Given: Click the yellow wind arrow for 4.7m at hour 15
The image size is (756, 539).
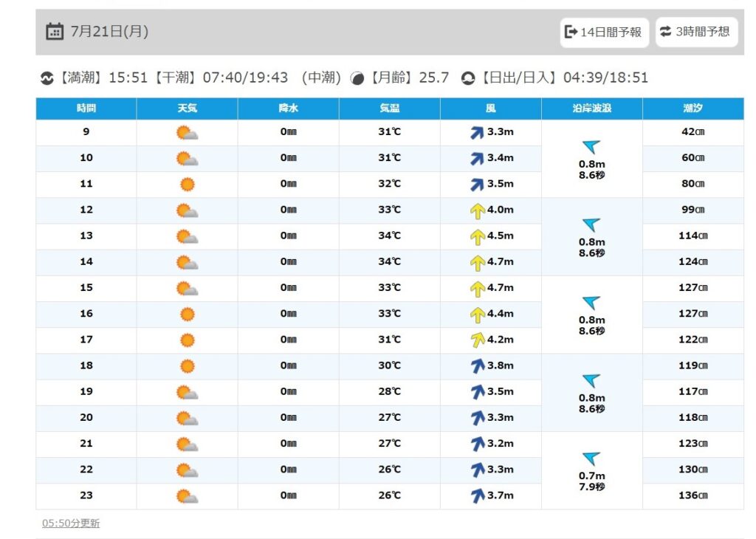Looking at the screenshot, I should pos(478,289).
